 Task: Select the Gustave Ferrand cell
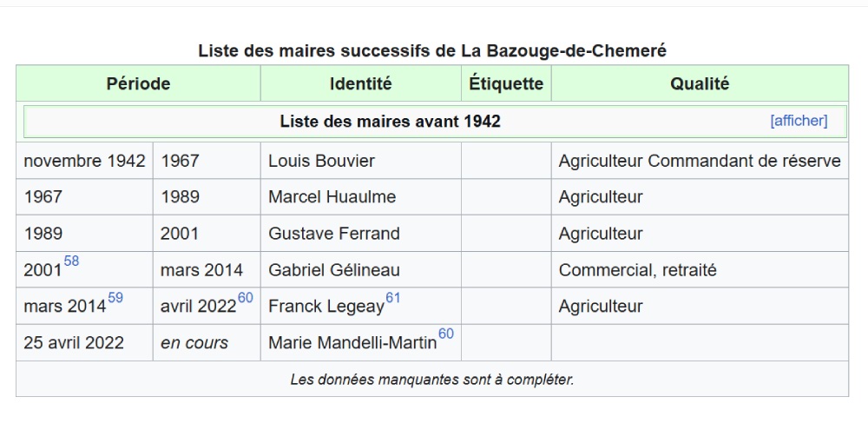click(x=334, y=234)
